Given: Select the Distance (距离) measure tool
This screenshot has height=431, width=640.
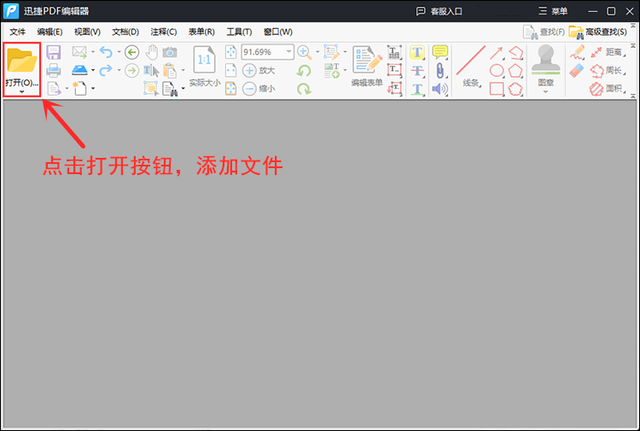Looking at the screenshot, I should (607, 52).
